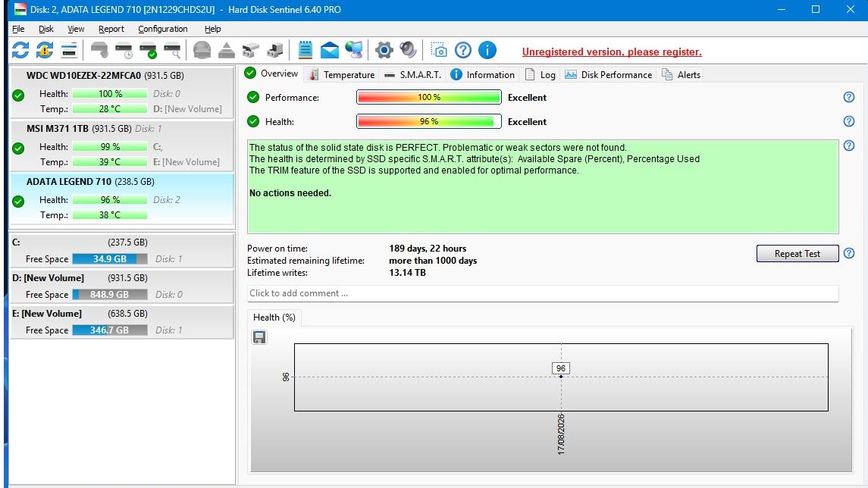Select the Overview tab
Image resolution: width=868 pixels, height=488 pixels.
point(271,74)
